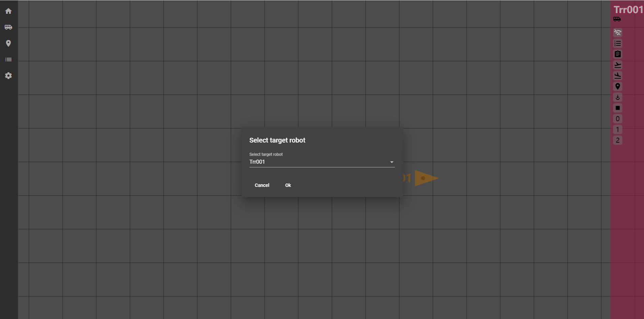
Task: Click the number 1 button in robot panel
Action: [x=618, y=129]
